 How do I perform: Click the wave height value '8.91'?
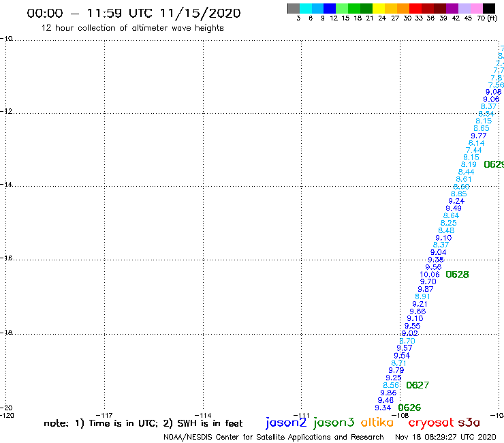(422, 296)
